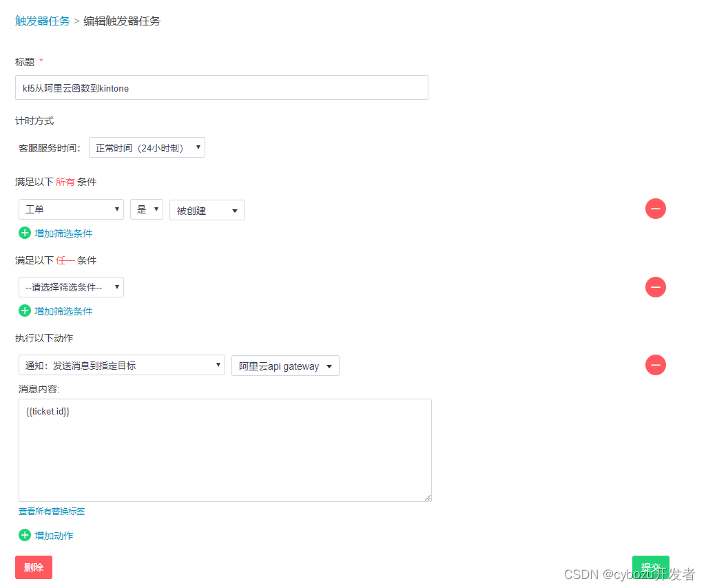Go to 触发器任务 breadcrumb link
Viewport: 706px width, 588px height.
coord(42,21)
